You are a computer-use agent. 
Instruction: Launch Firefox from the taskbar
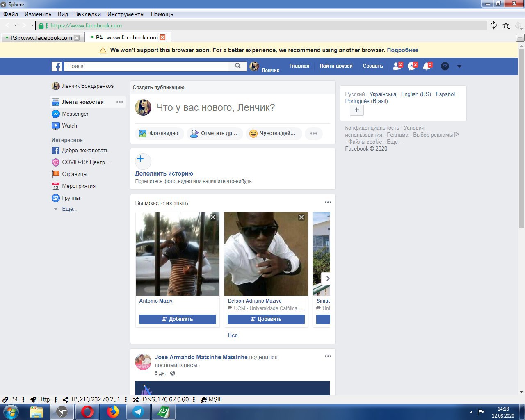click(x=113, y=412)
